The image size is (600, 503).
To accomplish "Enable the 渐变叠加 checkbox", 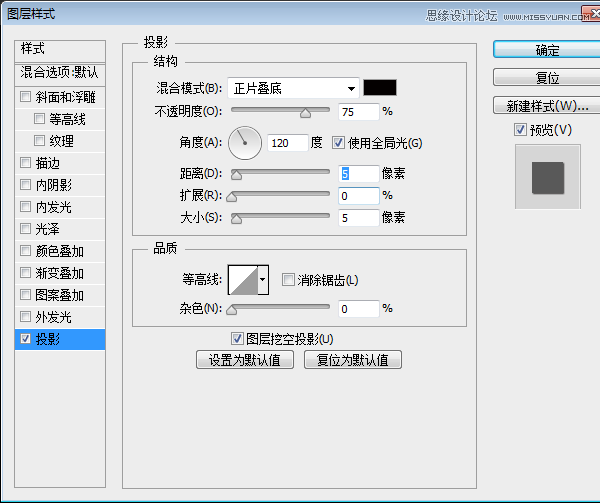I will point(25,273).
